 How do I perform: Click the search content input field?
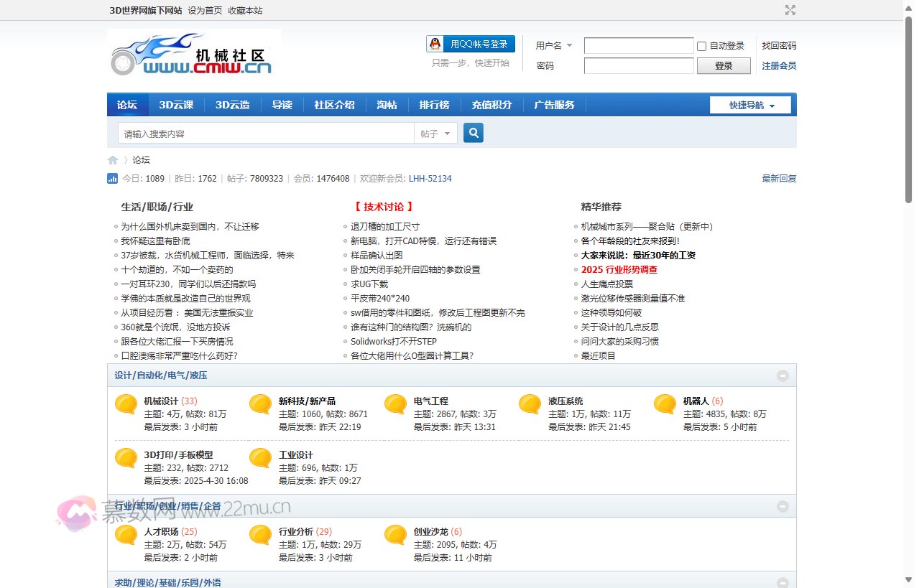[x=266, y=134]
